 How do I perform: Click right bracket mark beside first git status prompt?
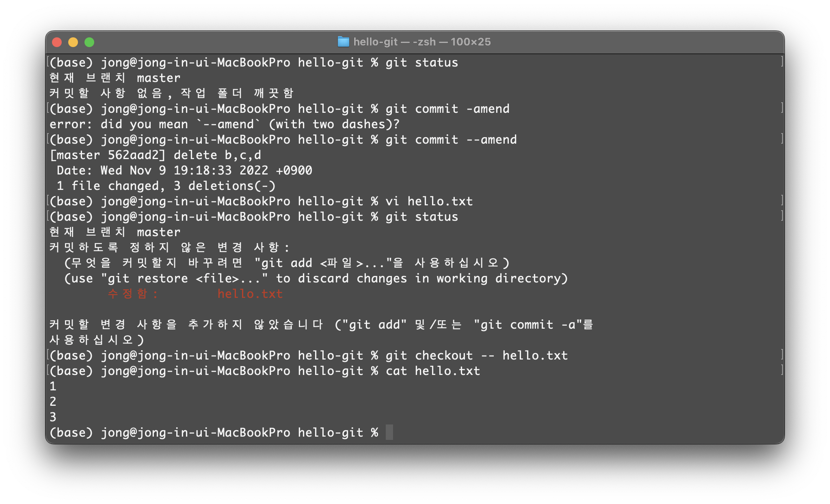coord(782,62)
